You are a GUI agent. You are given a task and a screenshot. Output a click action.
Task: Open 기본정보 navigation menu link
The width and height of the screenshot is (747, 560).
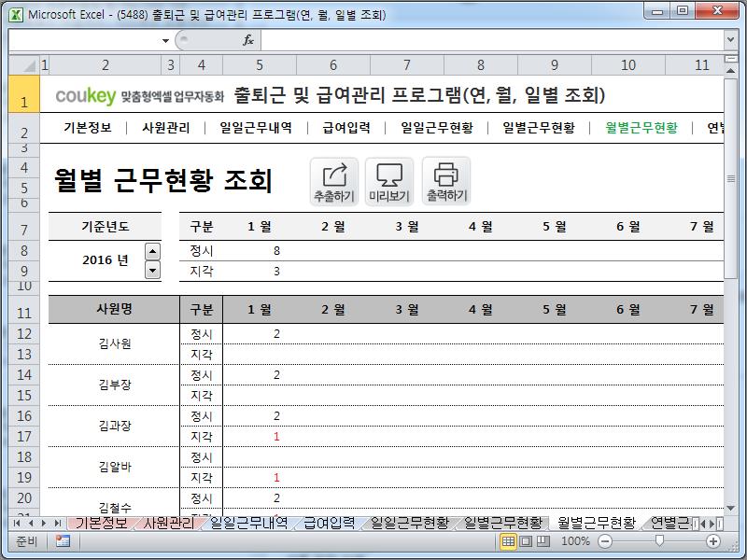coord(88,128)
